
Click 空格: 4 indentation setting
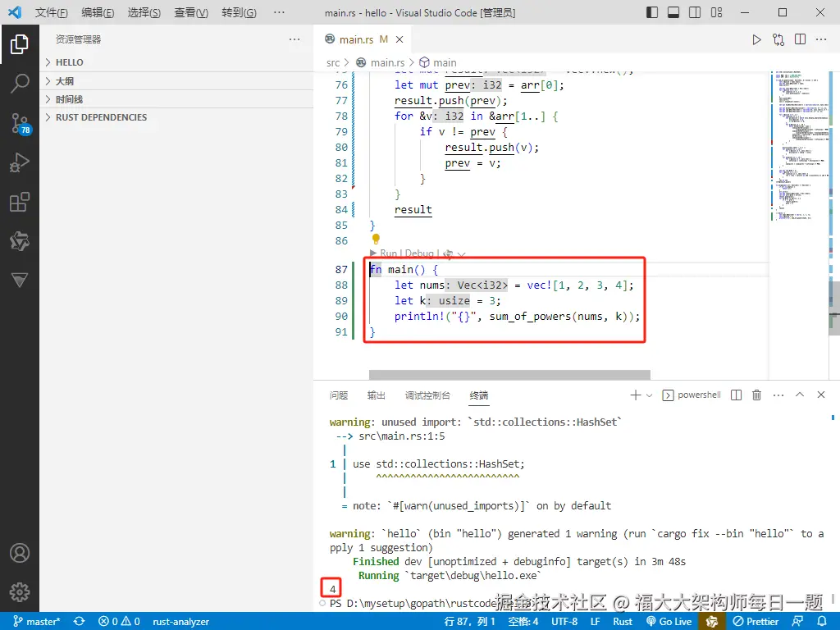click(523, 621)
